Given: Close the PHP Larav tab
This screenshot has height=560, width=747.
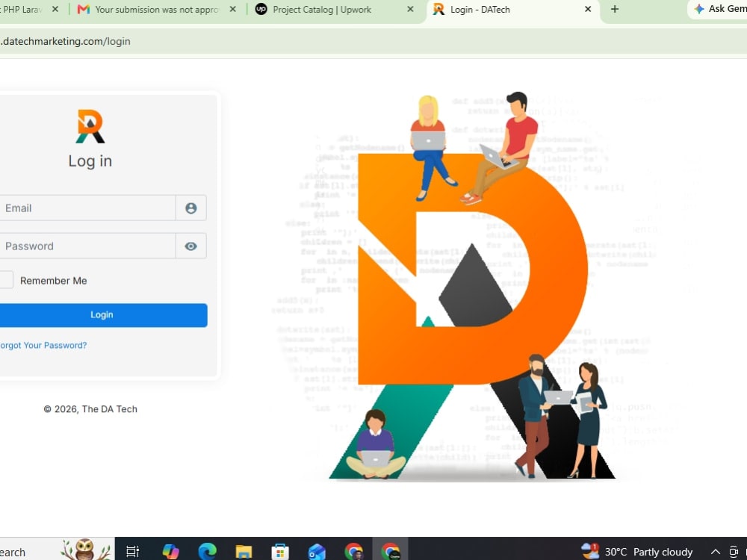Looking at the screenshot, I should (x=55, y=9).
